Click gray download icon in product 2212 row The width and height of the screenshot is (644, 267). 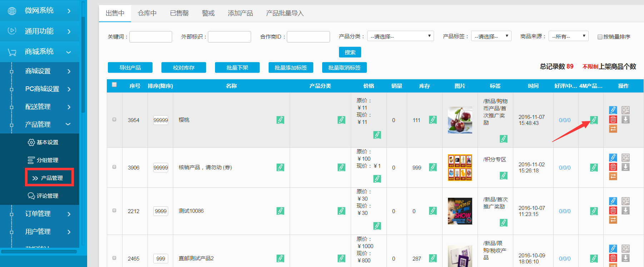pyautogui.click(x=625, y=211)
